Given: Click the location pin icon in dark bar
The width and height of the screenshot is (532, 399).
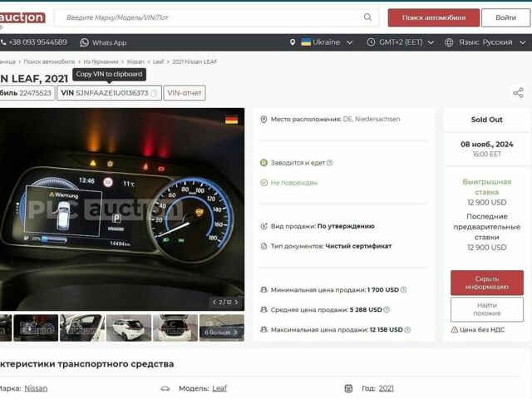Looking at the screenshot, I should pos(293,42).
